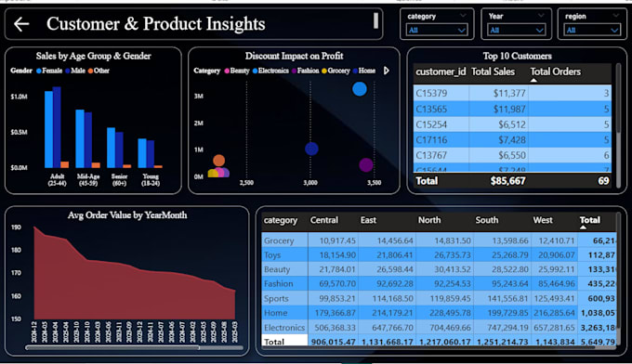Expand the Year slicer header chevron

(x=541, y=16)
